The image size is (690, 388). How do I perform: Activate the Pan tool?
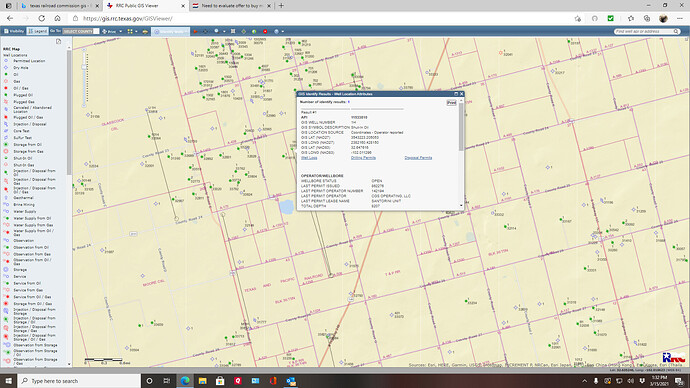point(109,31)
